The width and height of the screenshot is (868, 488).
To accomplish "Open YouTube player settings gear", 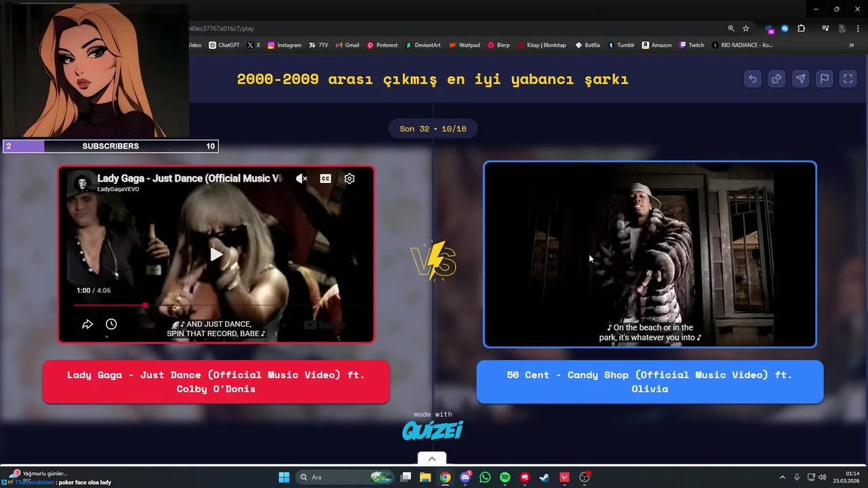I will coord(349,179).
